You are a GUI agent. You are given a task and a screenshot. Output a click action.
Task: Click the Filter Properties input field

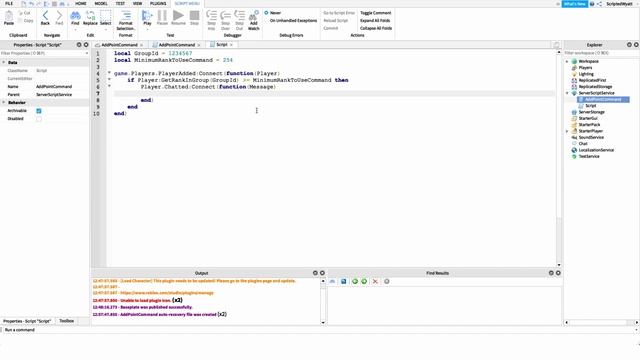(x=44, y=53)
